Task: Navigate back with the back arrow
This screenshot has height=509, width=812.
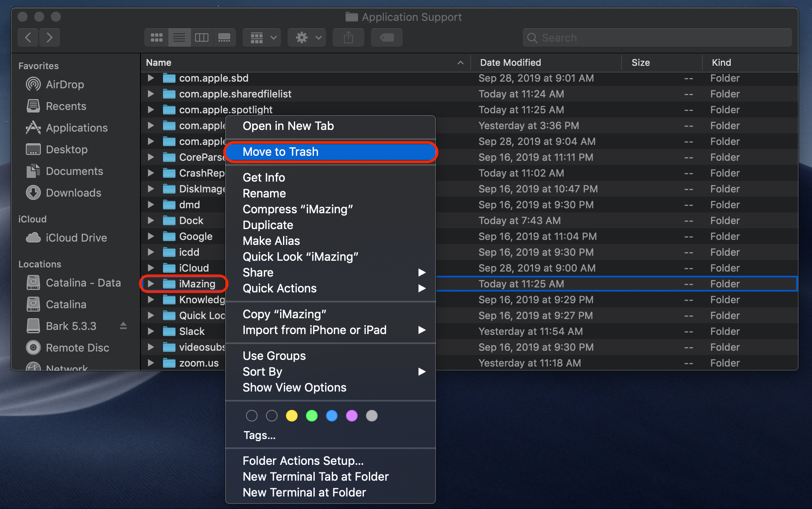Action: click(28, 37)
